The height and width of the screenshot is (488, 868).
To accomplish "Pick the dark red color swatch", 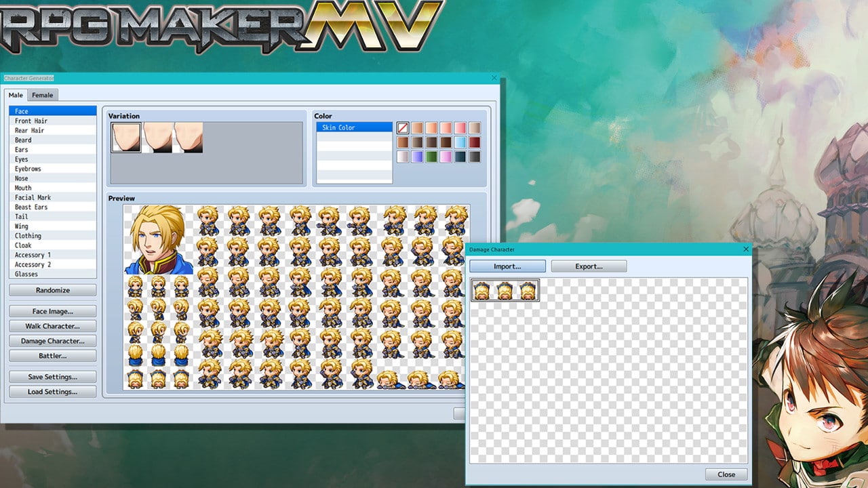I will click(x=475, y=142).
